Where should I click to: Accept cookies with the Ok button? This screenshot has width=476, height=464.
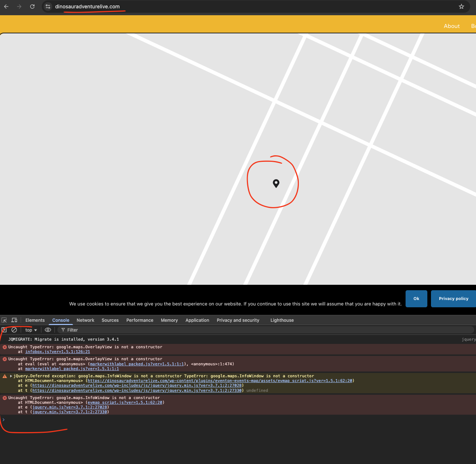coord(416,299)
